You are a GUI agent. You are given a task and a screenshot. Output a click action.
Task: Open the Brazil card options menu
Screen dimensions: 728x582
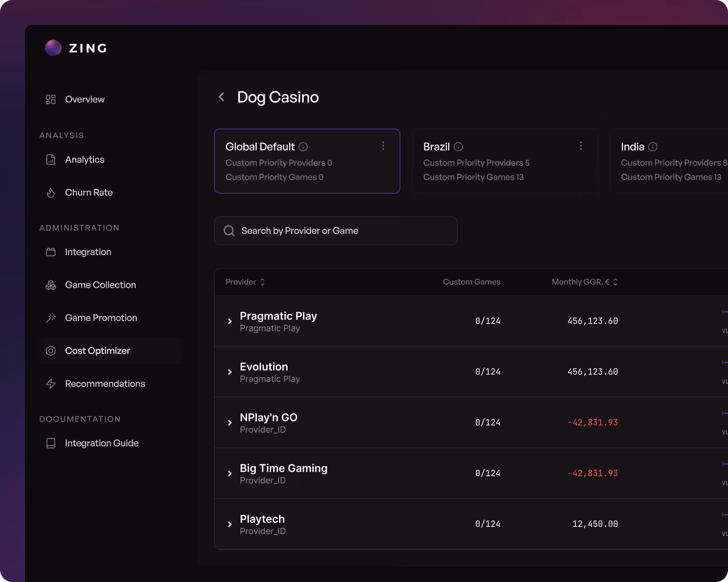tap(581, 146)
